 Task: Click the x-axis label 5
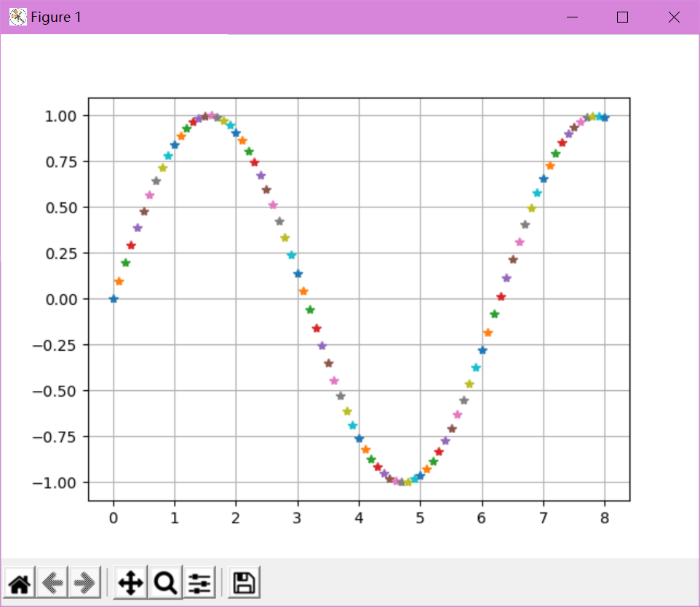pos(420,518)
